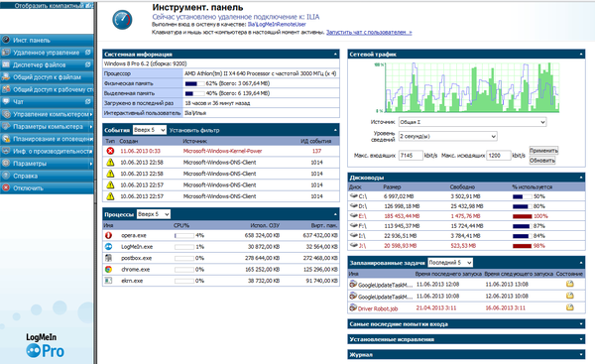The height and width of the screenshot is (364, 595).
Task: Click the Opera icon beside opera.exe
Action: click(x=108, y=235)
